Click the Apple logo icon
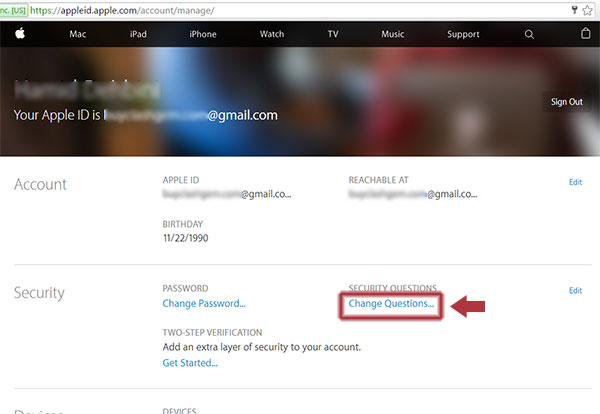 [20, 34]
